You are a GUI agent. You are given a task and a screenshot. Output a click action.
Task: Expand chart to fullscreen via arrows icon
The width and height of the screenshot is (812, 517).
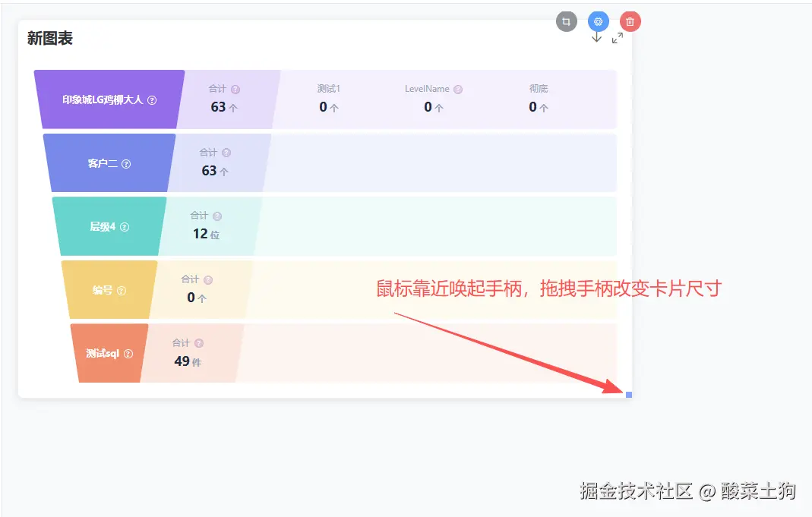pyautogui.click(x=618, y=38)
